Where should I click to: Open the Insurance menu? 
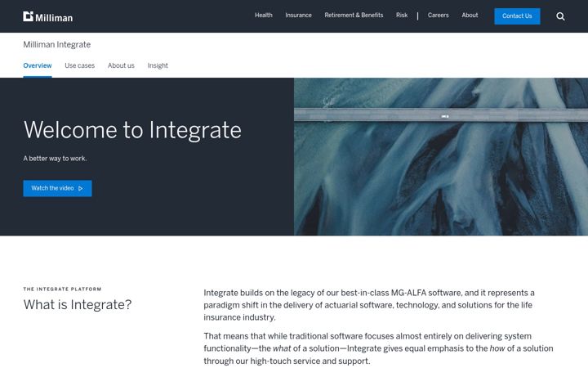pyautogui.click(x=298, y=15)
